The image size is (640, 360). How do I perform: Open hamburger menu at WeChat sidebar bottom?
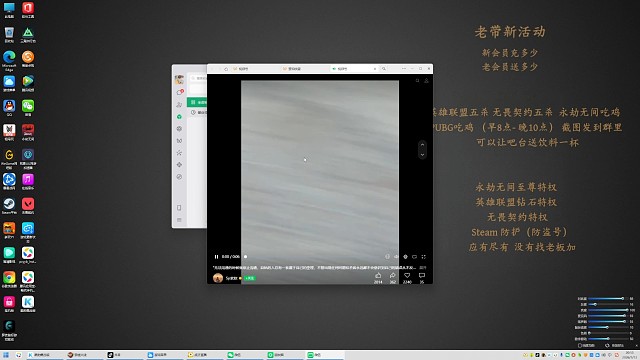179,220
